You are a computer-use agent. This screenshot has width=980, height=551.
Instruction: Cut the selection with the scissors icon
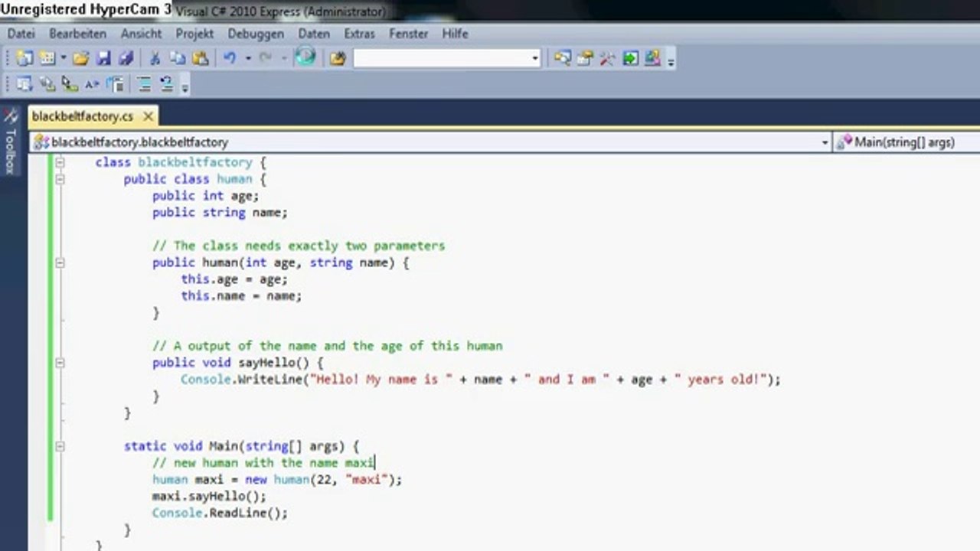155,58
